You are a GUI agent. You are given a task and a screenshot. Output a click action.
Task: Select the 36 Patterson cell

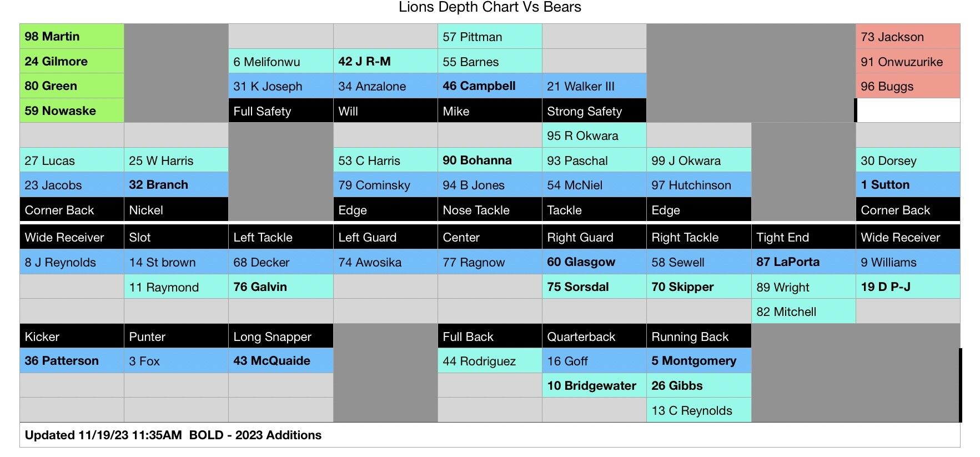72,361
